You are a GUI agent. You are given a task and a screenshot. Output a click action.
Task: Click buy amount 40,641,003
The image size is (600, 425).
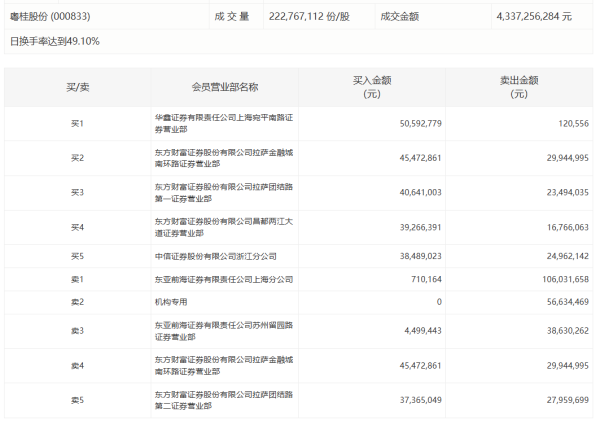point(421,192)
